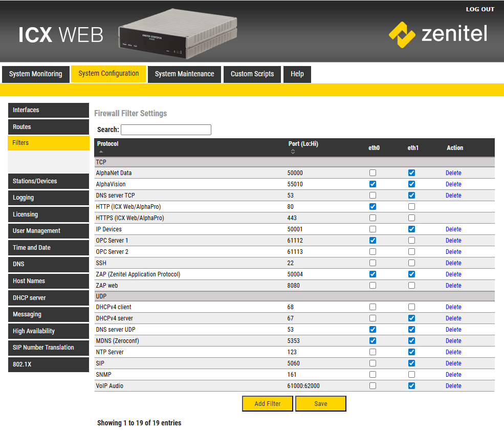Enable eth0 for SIP
The width and height of the screenshot is (504, 431).
[372, 363]
